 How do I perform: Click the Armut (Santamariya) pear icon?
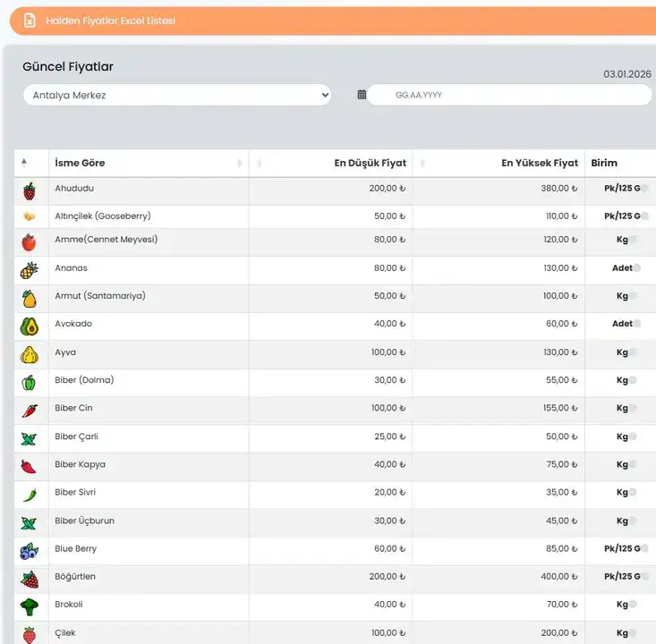[x=30, y=299]
